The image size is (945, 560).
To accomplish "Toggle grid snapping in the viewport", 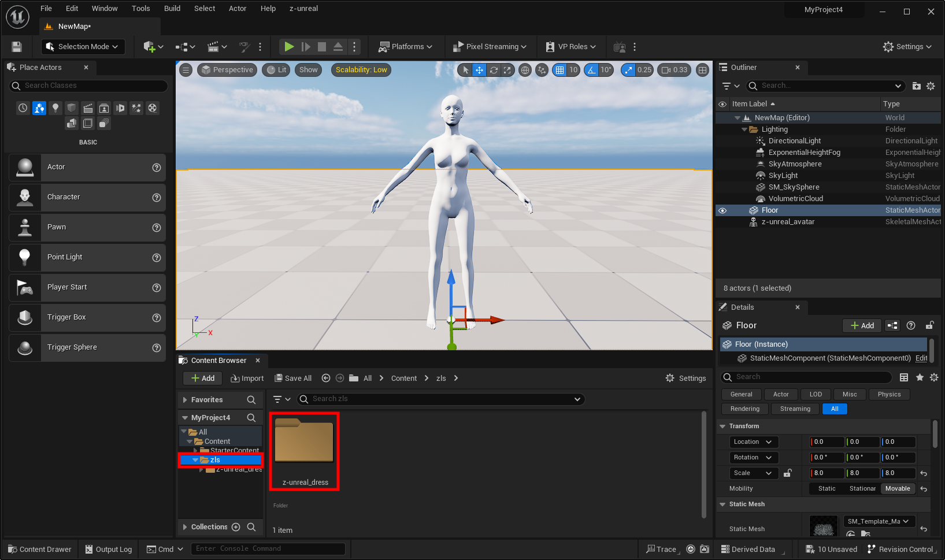I will tap(559, 70).
